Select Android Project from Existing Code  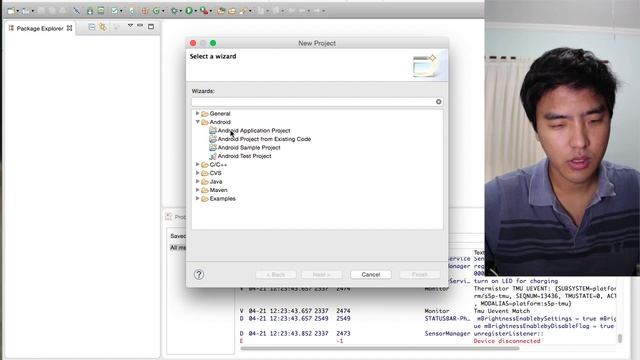pos(260,139)
